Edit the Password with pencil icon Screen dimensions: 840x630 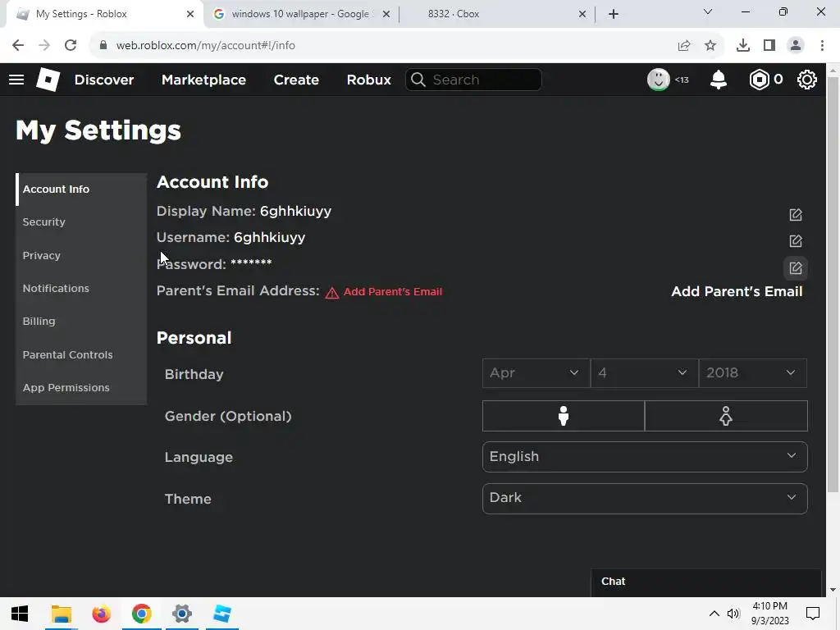pyautogui.click(x=796, y=268)
